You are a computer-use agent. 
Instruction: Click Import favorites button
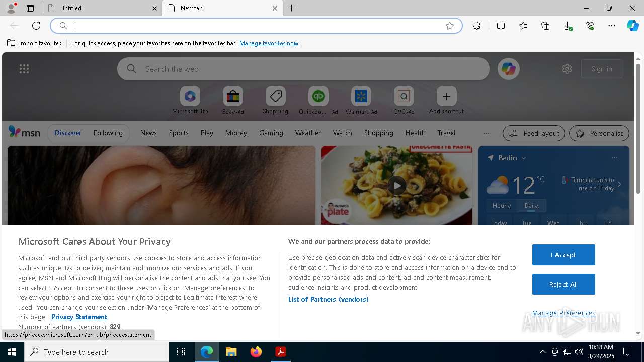(x=34, y=43)
